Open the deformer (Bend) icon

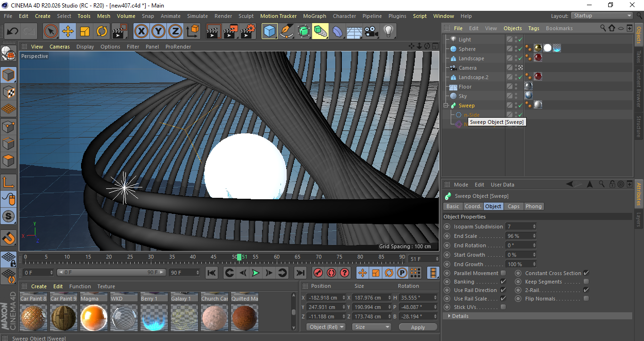(338, 32)
